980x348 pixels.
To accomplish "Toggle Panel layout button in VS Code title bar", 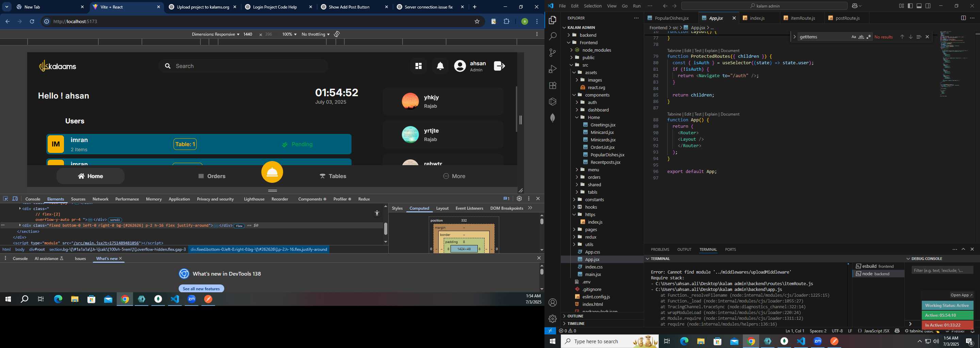I will (x=919, y=6).
